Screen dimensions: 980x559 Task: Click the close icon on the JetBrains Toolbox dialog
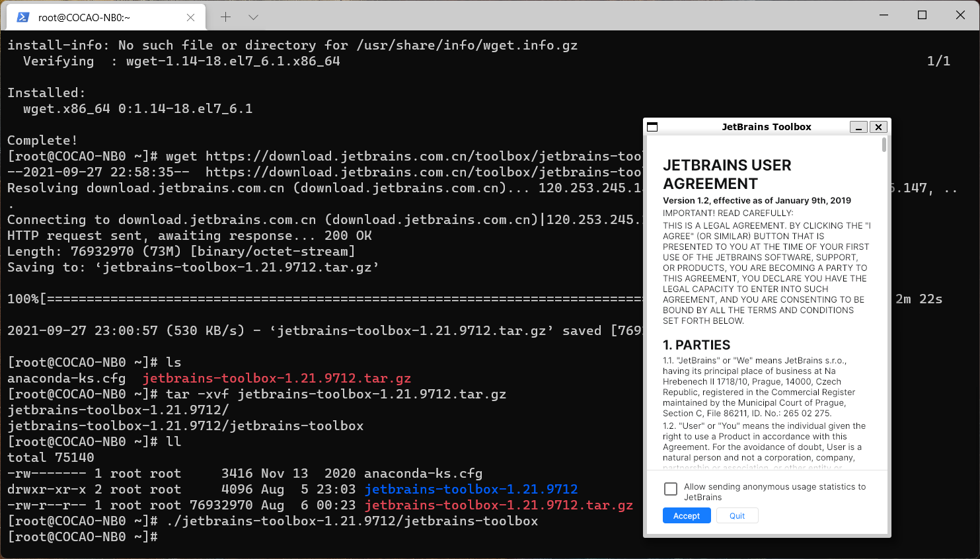879,127
